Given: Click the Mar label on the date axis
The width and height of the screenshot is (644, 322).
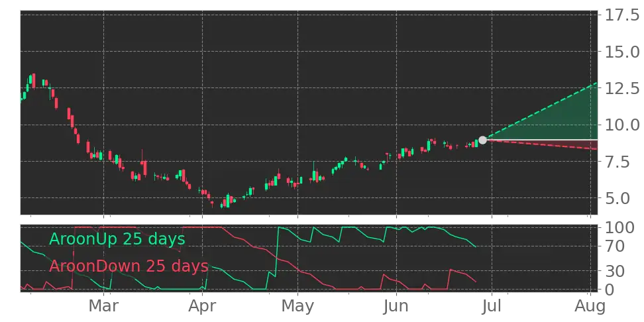Looking at the screenshot, I should pyautogui.click(x=104, y=306).
